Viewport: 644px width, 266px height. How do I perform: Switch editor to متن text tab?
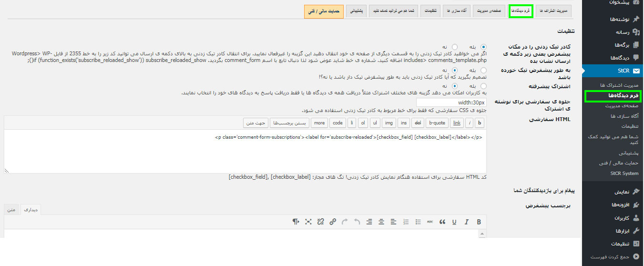(12, 209)
